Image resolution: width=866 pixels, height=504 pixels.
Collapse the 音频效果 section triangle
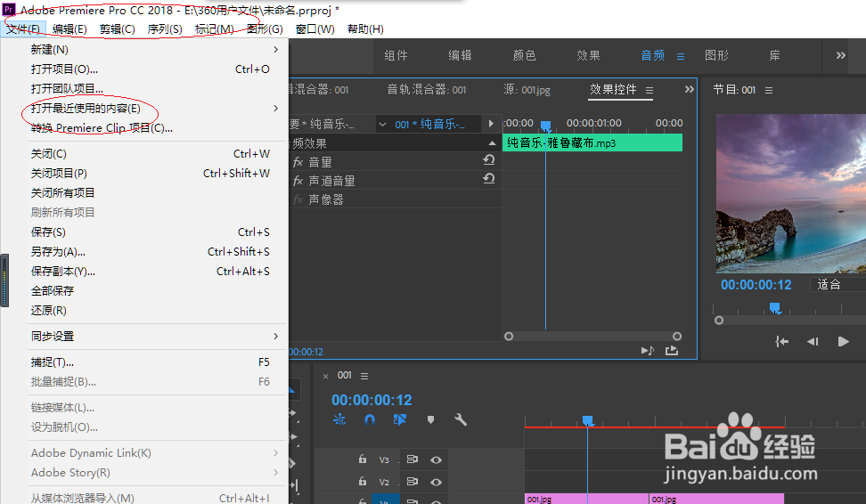(x=492, y=143)
